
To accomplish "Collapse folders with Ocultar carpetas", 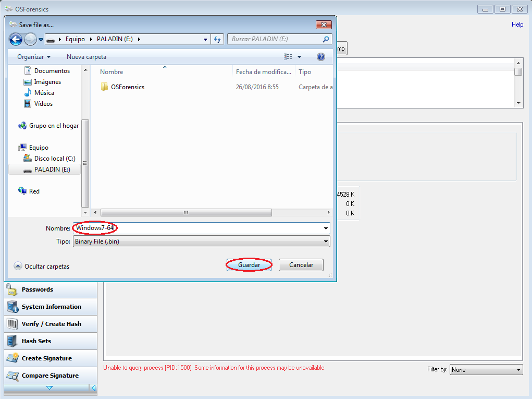I will 42,266.
